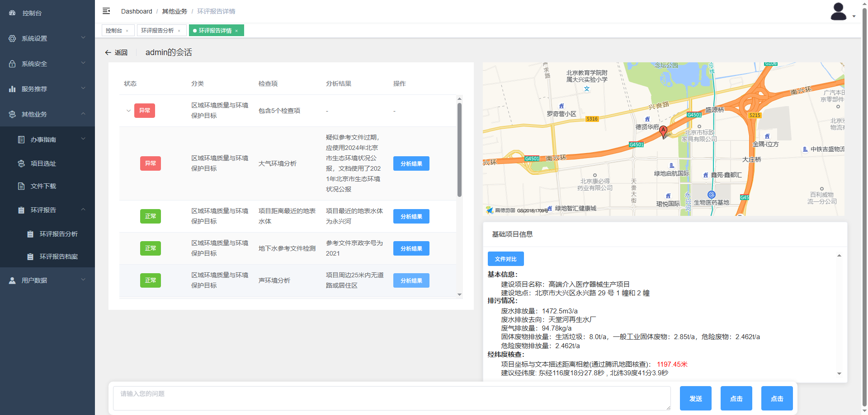The image size is (868, 415).
Task: Click the 系统安全 lock icon
Action: [12, 64]
